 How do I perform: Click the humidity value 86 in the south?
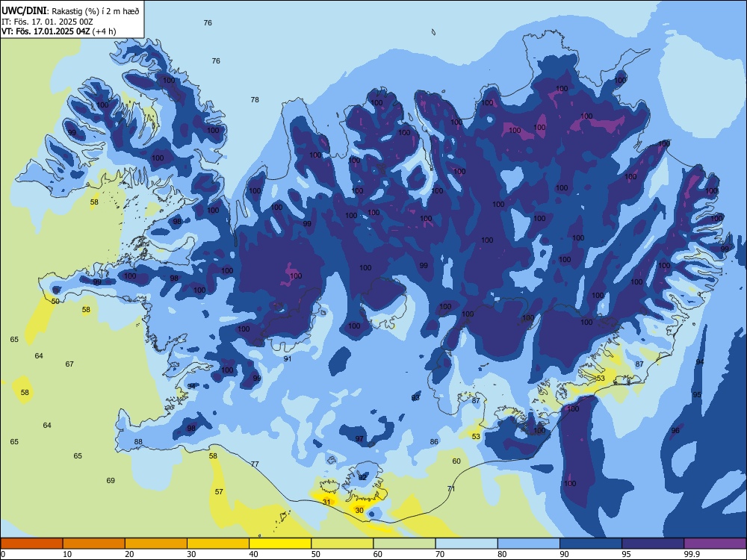pos(434,441)
